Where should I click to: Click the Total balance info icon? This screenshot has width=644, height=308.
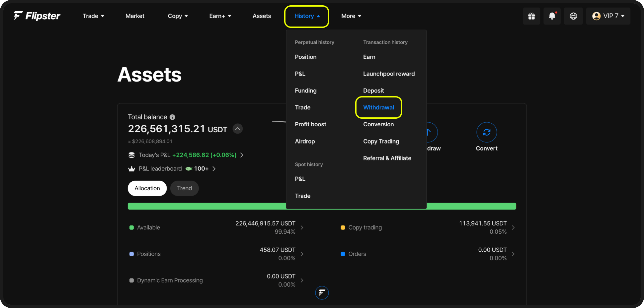coord(172,117)
